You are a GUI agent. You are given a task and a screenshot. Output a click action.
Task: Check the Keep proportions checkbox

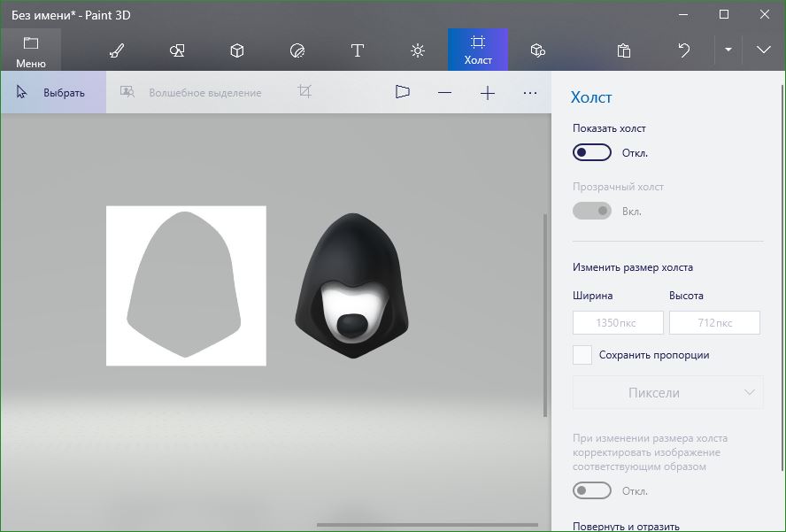[582, 355]
